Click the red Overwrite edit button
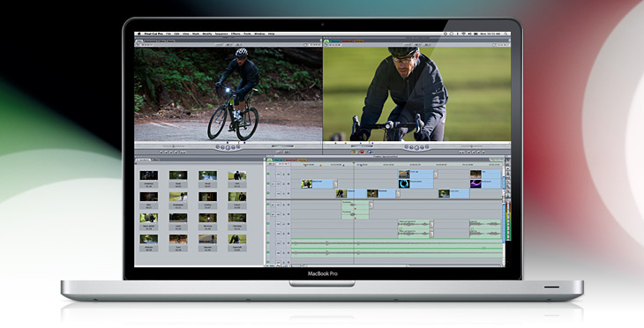The image size is (644, 328). tap(363, 152)
